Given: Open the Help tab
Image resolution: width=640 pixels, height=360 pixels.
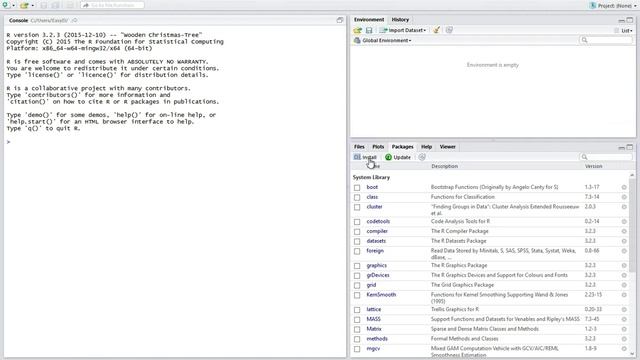Looking at the screenshot, I should click(x=427, y=147).
